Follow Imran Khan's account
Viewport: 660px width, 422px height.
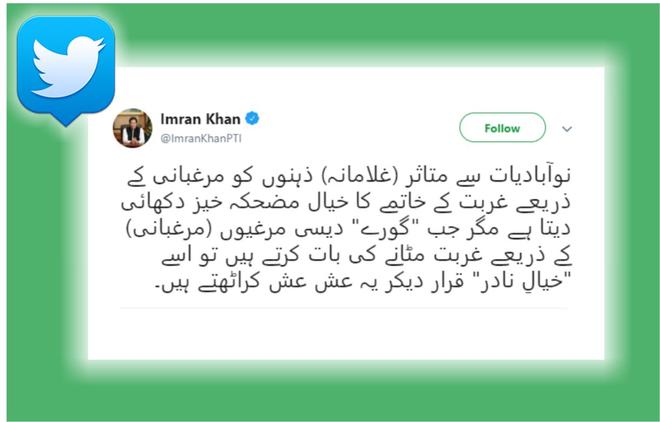[502, 127]
